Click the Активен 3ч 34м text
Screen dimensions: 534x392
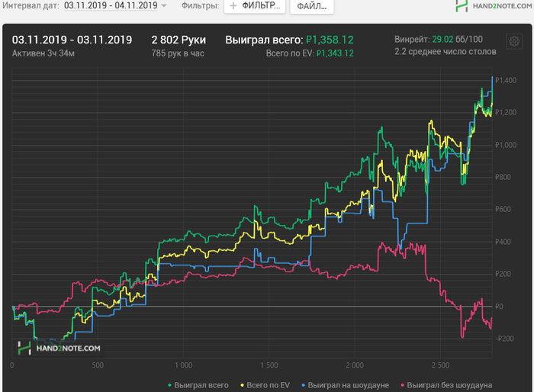pyautogui.click(x=43, y=53)
